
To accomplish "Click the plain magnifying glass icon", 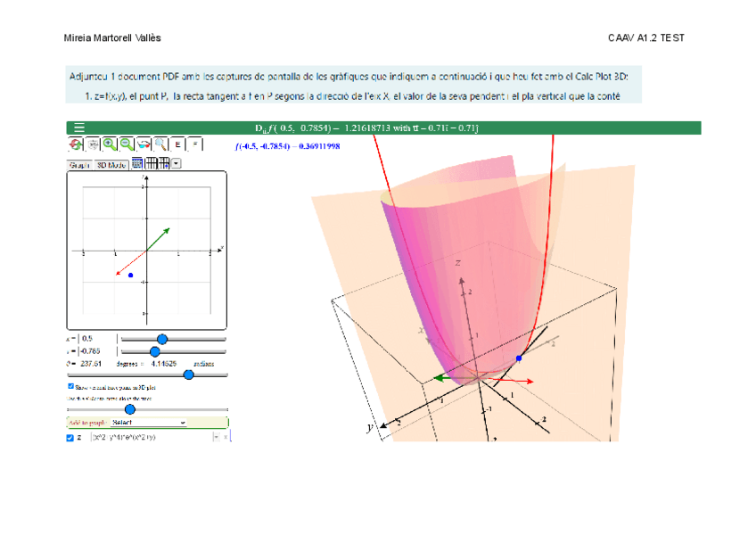I will tap(160, 144).
